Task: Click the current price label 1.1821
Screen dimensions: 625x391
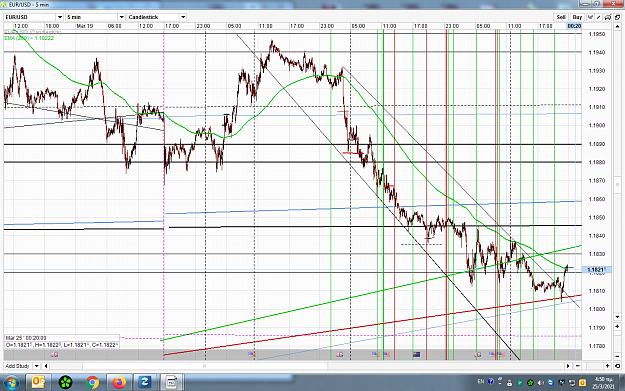Action: (597, 270)
